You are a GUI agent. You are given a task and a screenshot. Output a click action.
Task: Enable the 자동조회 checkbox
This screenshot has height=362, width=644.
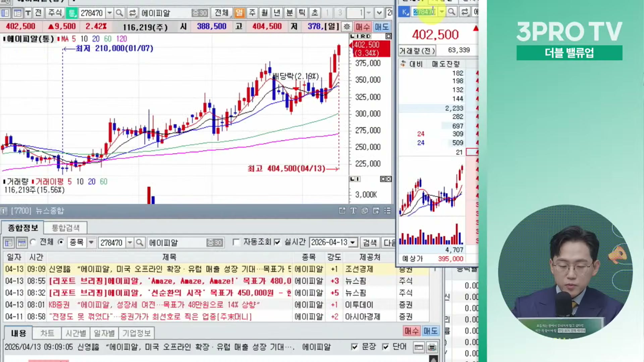point(236,242)
